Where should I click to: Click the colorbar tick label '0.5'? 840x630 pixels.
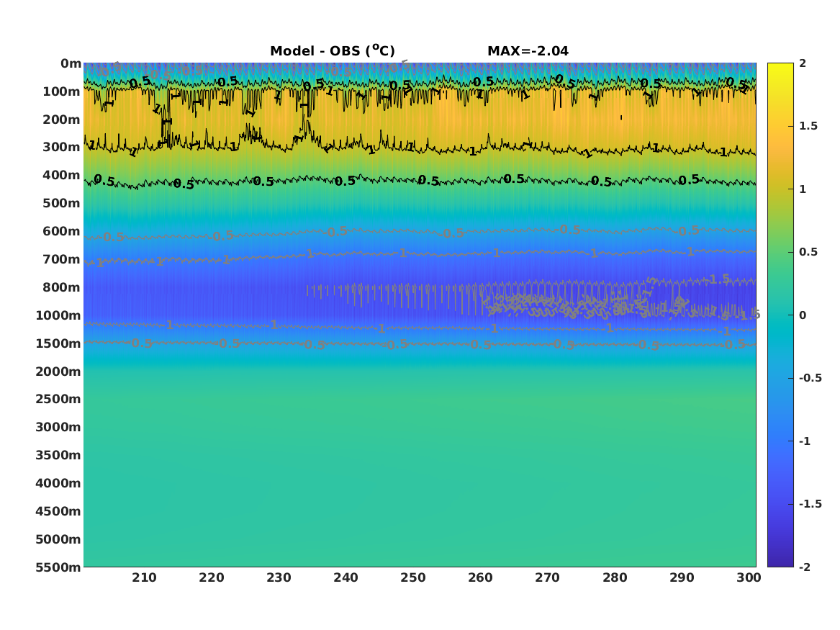[808, 252]
